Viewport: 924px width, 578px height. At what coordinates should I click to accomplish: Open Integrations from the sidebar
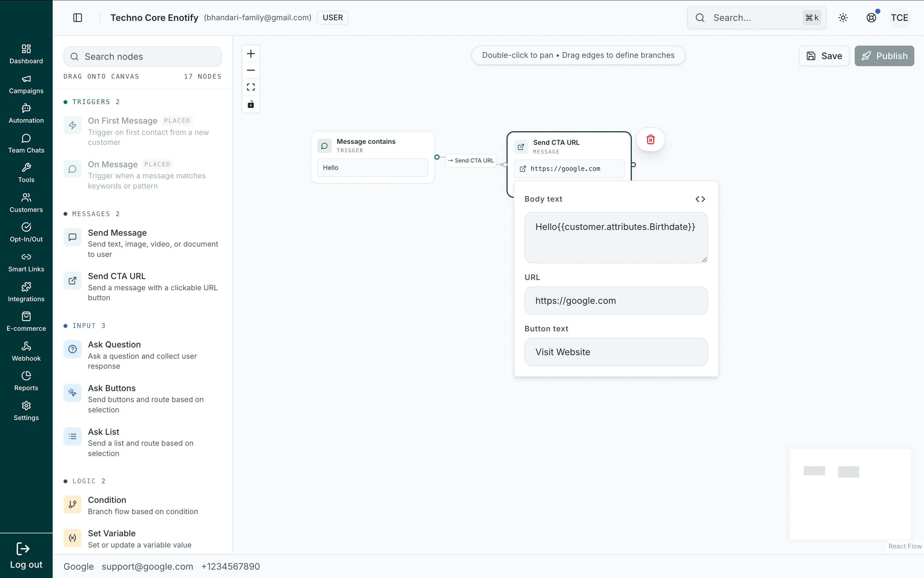point(26,292)
